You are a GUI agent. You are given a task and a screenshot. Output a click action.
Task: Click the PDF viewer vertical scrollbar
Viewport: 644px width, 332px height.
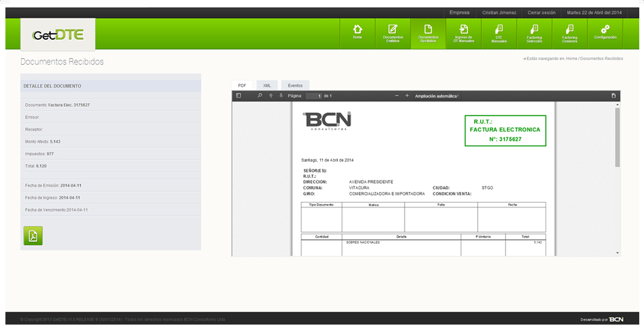click(x=617, y=137)
